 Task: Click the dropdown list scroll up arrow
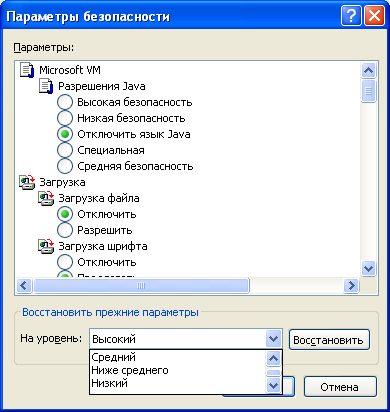coord(273,359)
